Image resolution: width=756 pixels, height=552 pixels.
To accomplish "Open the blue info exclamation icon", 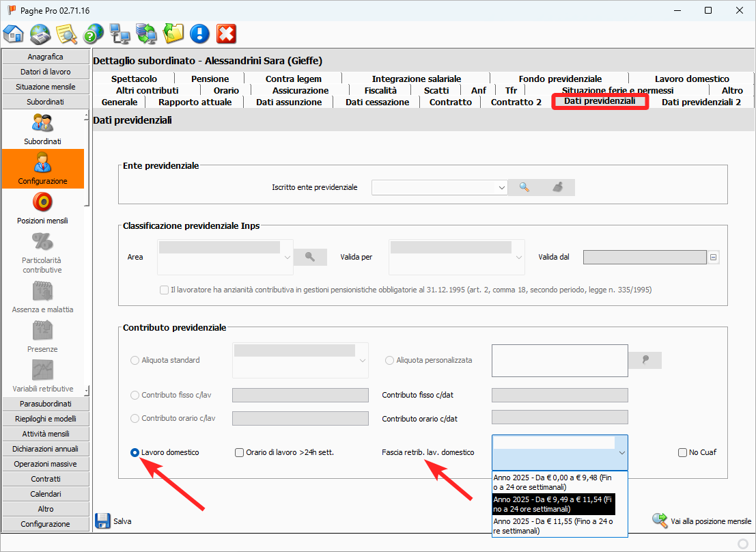I will click(x=199, y=33).
